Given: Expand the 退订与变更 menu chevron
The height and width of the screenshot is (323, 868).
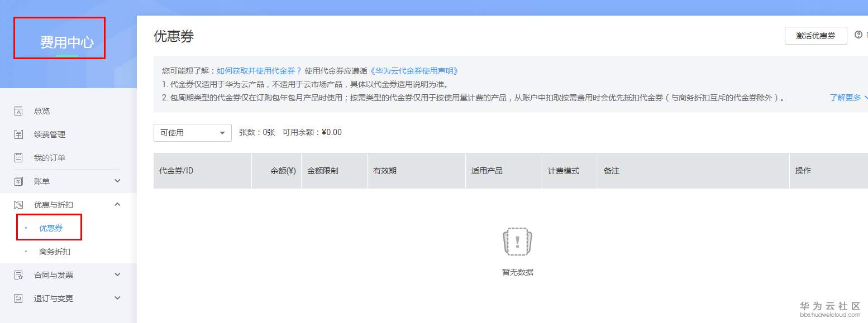Looking at the screenshot, I should pyautogui.click(x=117, y=298).
